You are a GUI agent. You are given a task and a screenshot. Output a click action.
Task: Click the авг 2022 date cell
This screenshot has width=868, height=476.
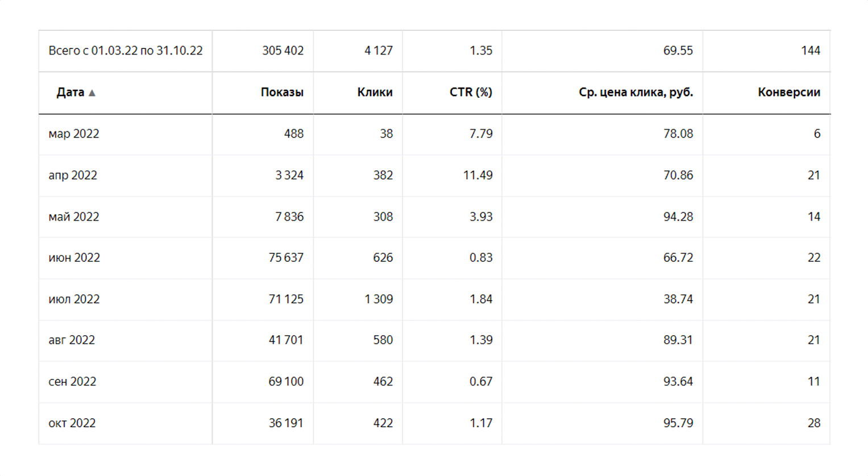[72, 340]
